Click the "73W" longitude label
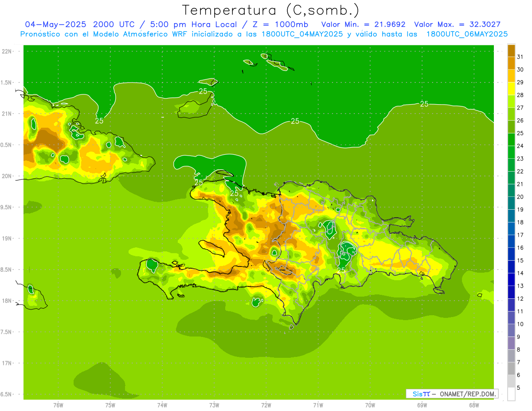Screen dimensions: 532x411 [x=214, y=405]
